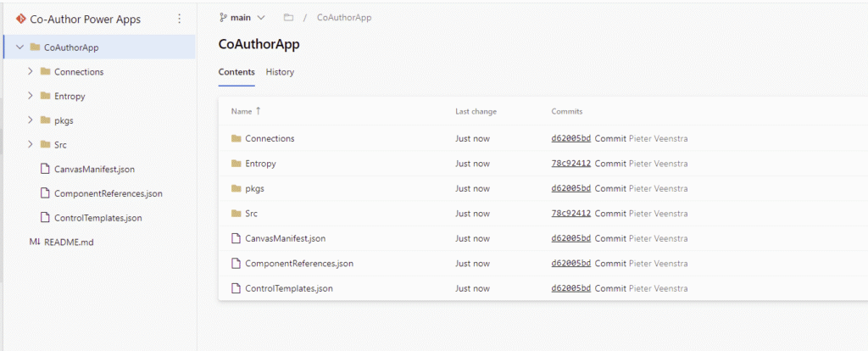The height and width of the screenshot is (351, 868).
Task: Open CanvasManifest.json in sidebar tree
Action: [x=94, y=169]
